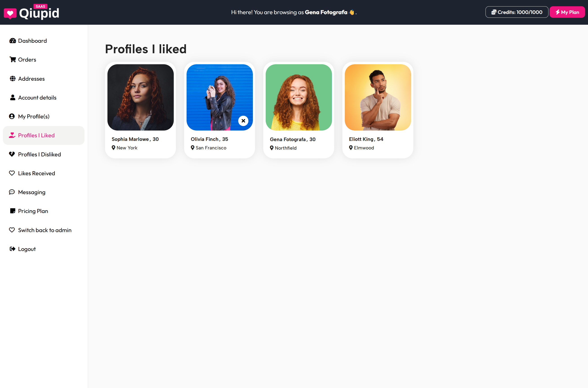588x388 pixels.
Task: Click the lightning icon on My Plan button
Action: 558,12
